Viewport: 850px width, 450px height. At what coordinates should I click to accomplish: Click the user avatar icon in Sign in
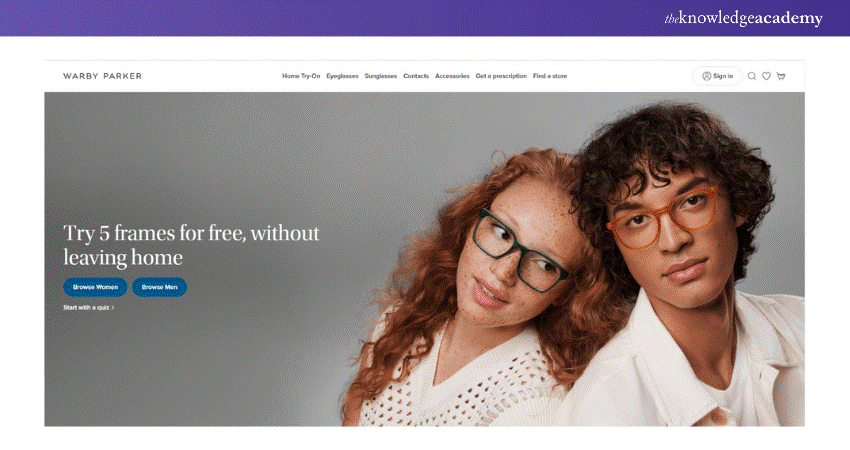pyautogui.click(x=706, y=76)
